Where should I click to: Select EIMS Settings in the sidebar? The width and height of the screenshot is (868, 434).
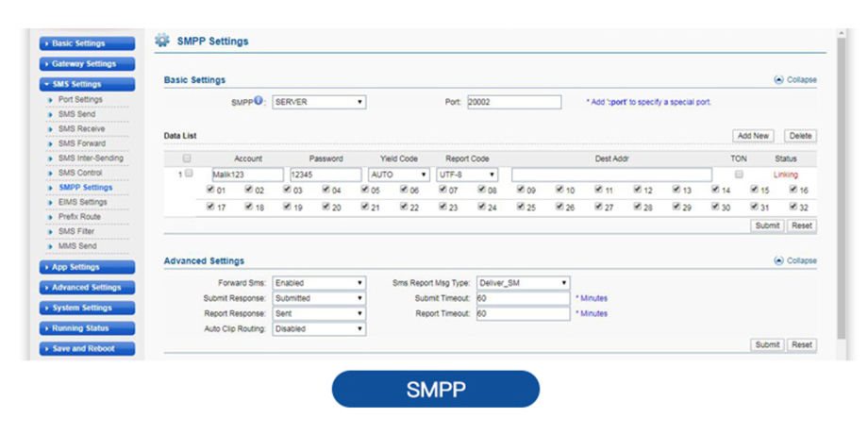click(82, 202)
